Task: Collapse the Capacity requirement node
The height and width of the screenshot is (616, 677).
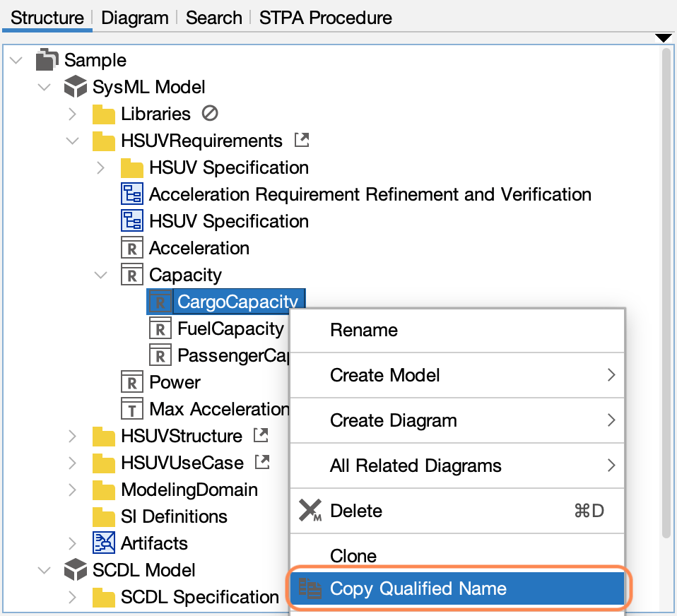Action: pos(100,276)
